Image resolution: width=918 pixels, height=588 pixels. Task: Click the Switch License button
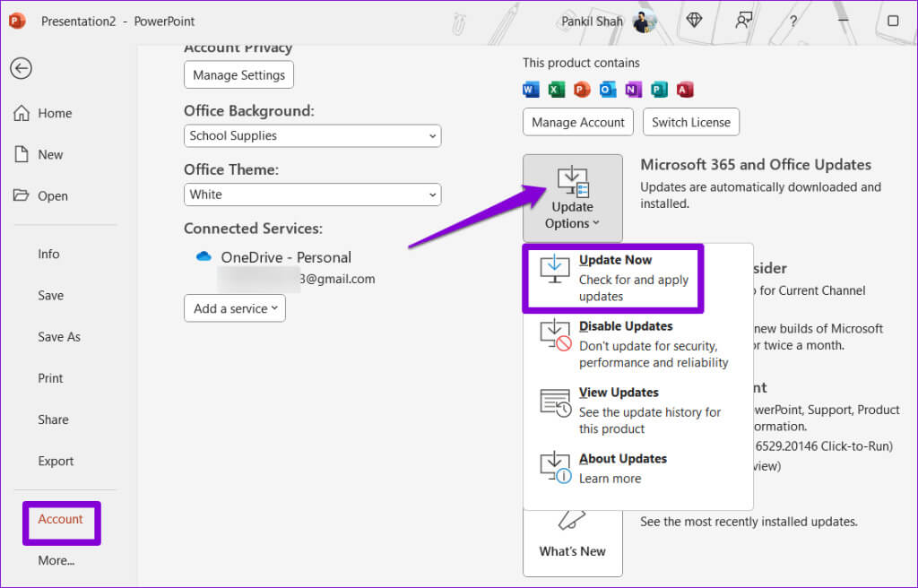tap(691, 123)
